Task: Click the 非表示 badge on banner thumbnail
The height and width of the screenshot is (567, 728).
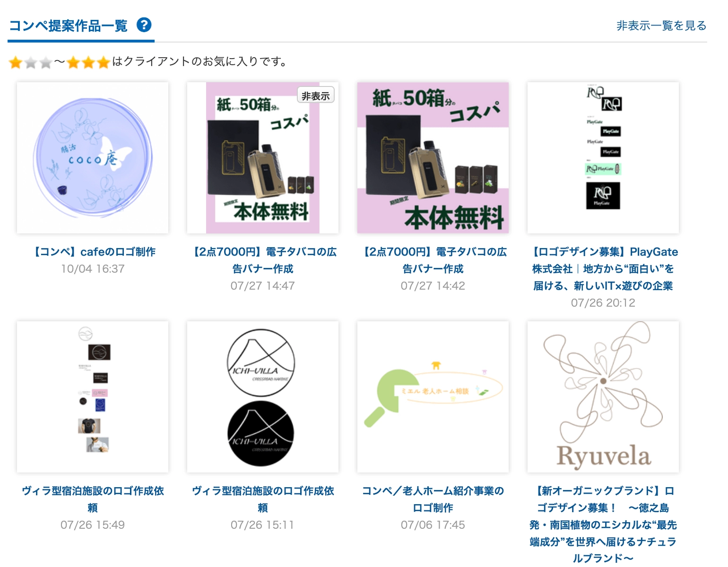Action: (316, 95)
